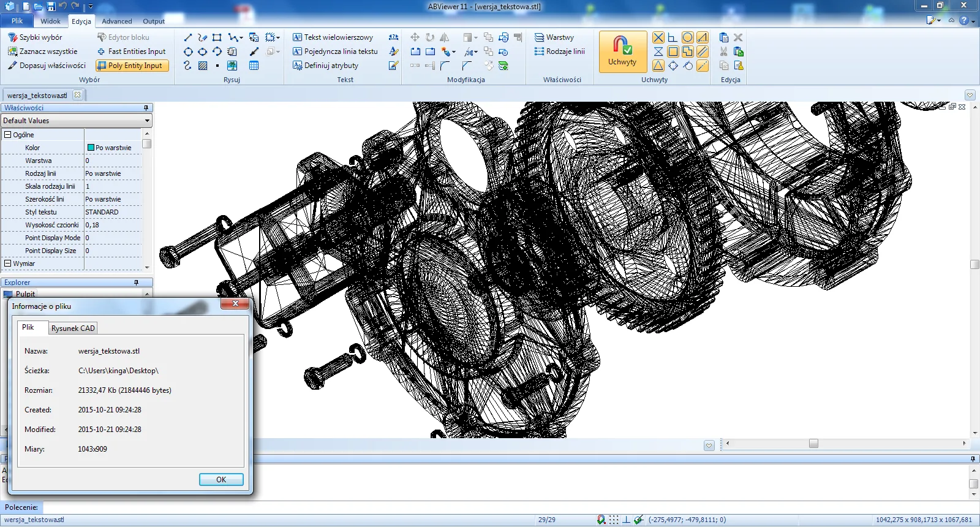Toggle the circle center snap option
The image size is (980, 527).
(x=688, y=37)
